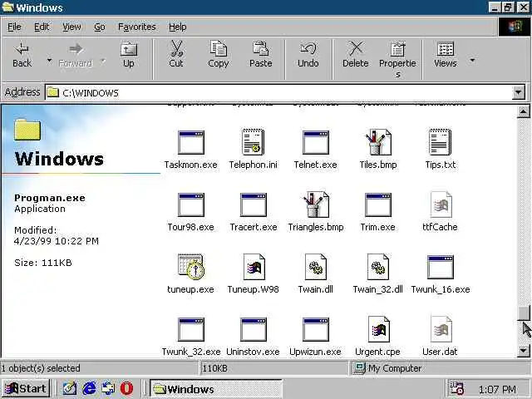Click the 1:07 PM system clock
Image resolution: width=532 pixels, height=399 pixels.
(497, 389)
